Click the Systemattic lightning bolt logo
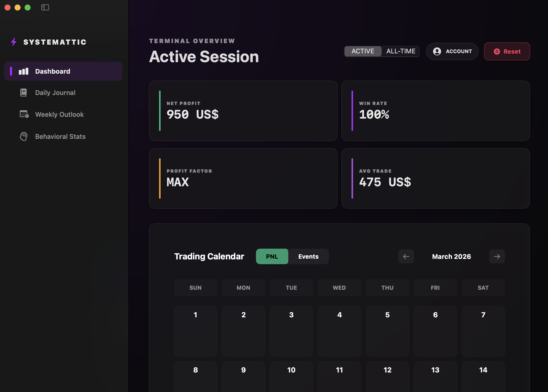This screenshot has height=392, width=548. coord(14,42)
